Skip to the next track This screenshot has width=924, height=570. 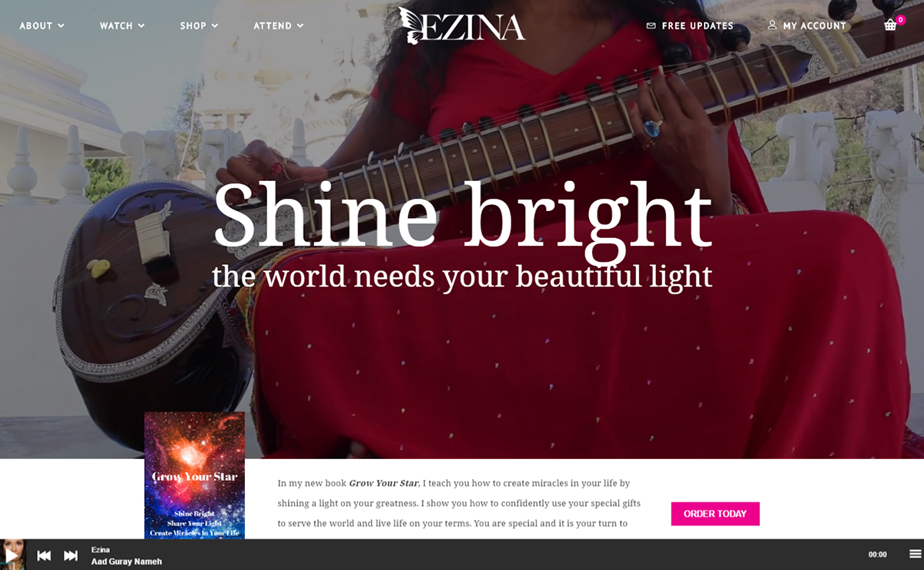tap(71, 555)
